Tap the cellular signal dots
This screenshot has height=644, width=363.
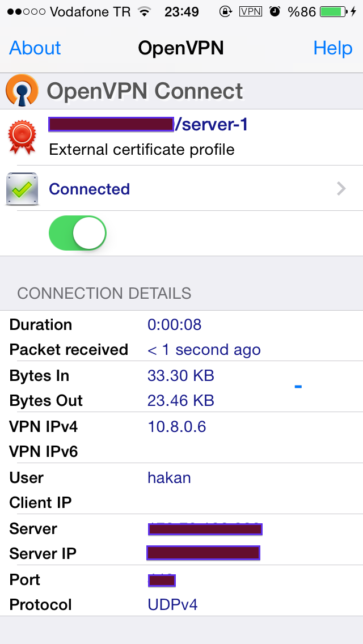26,11
